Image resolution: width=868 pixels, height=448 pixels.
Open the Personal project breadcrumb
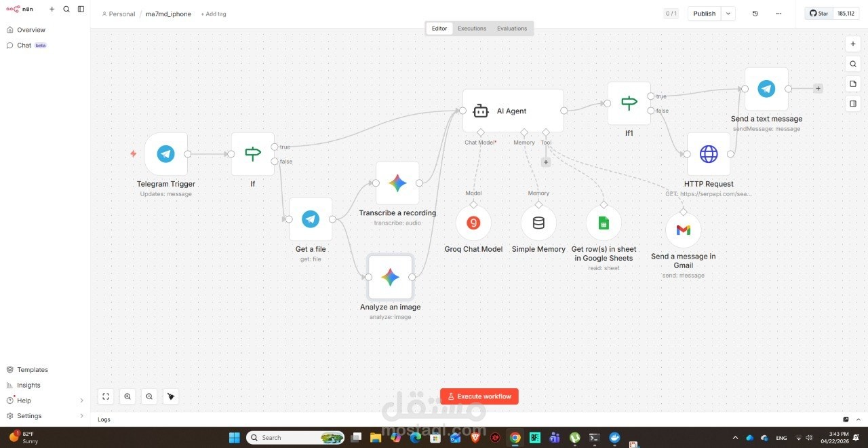[x=118, y=14]
